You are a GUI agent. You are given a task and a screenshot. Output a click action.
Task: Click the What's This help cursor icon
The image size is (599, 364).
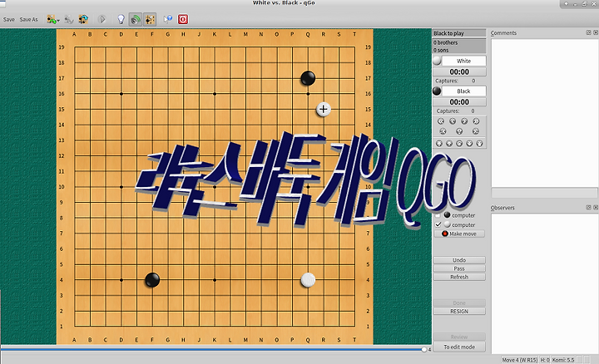coord(168,19)
